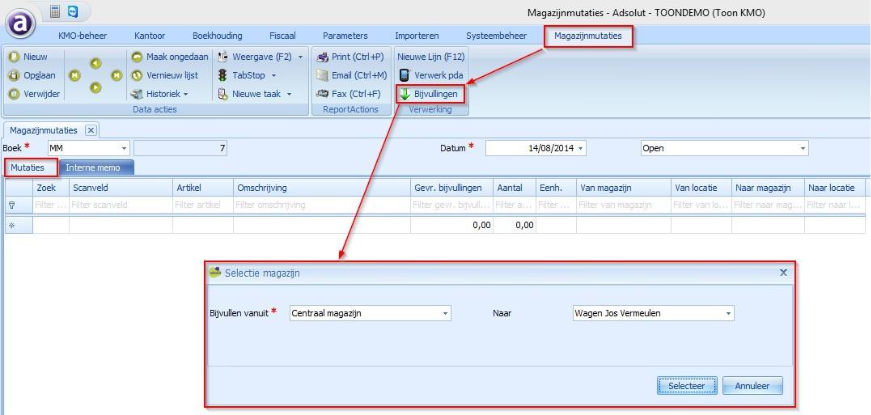The width and height of the screenshot is (871, 415).
Task: Click the Filter van magazijn input
Action: click(x=623, y=205)
